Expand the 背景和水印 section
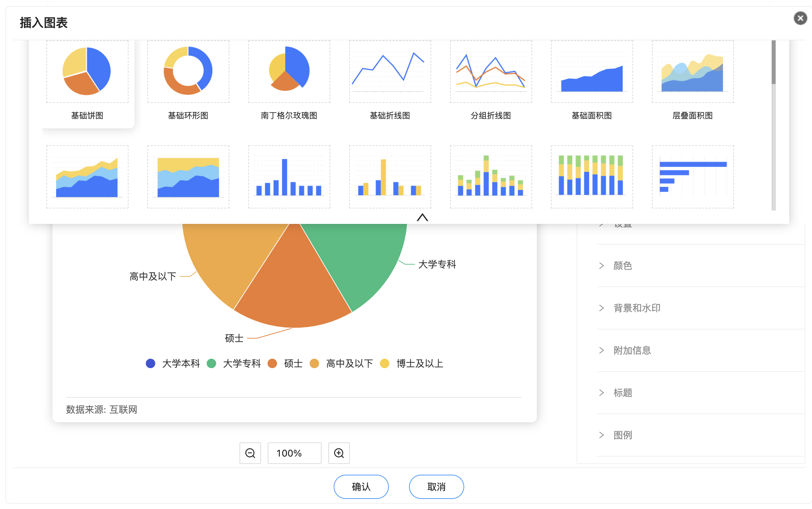The height and width of the screenshot is (509, 812). coord(701,308)
